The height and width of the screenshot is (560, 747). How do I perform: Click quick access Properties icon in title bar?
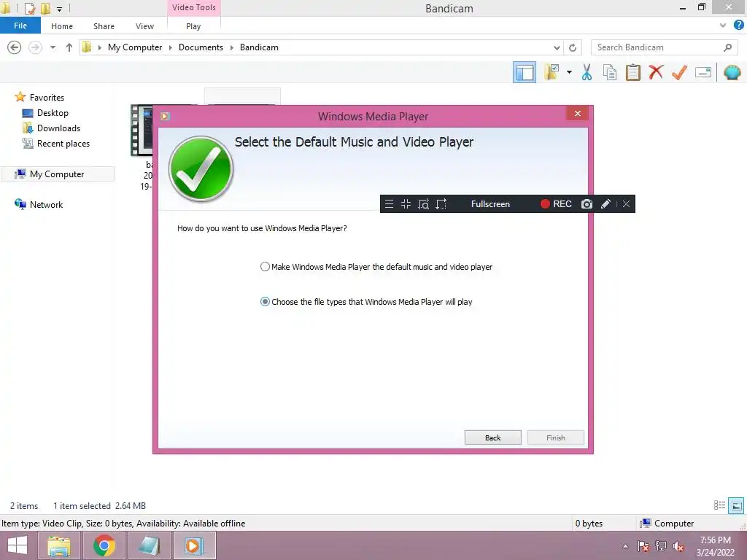30,8
